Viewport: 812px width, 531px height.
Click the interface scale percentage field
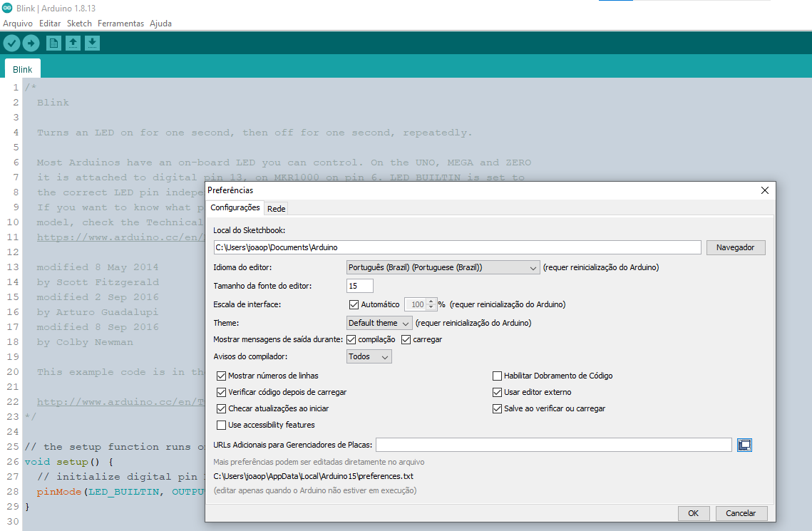416,304
